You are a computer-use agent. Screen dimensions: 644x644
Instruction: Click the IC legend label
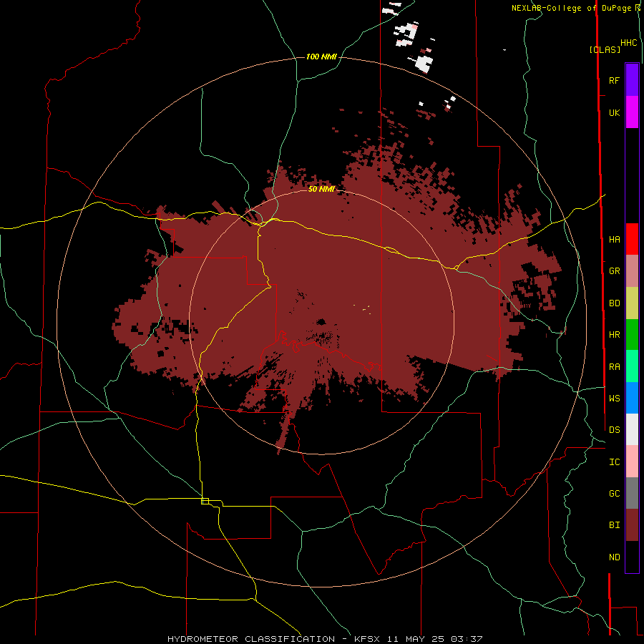614,462
